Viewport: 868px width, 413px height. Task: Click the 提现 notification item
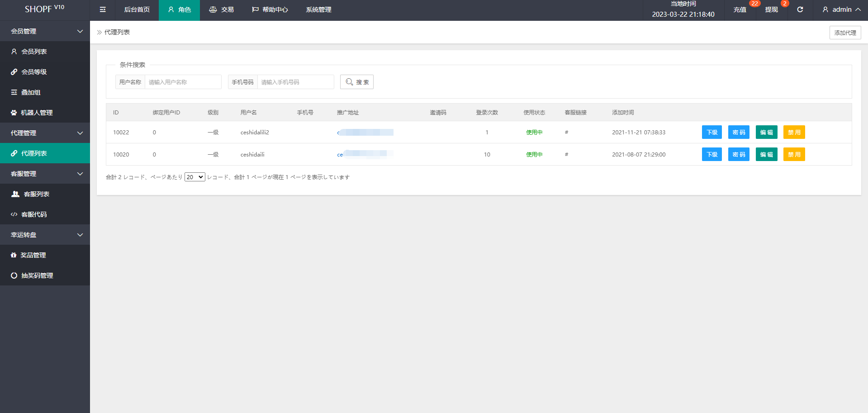771,9
